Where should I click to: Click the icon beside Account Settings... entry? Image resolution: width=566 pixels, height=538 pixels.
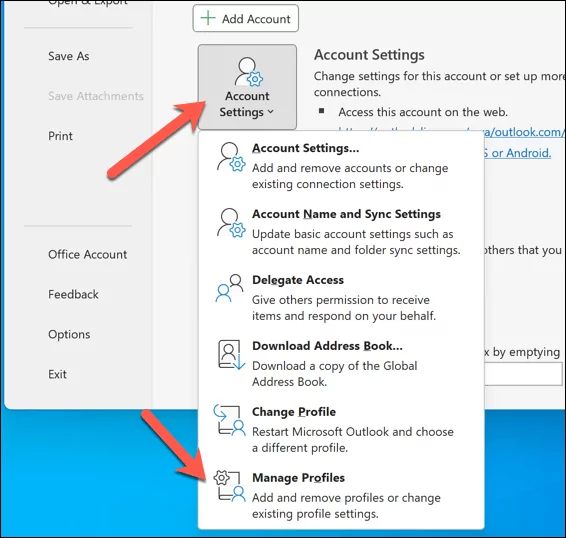pyautogui.click(x=231, y=157)
